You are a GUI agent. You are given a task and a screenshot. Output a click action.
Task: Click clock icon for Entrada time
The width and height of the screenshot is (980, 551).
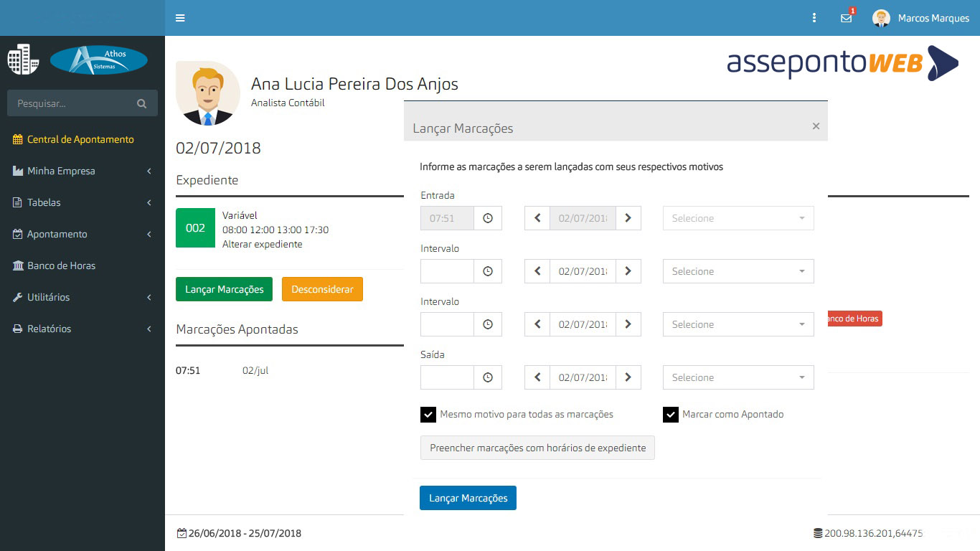tap(488, 218)
